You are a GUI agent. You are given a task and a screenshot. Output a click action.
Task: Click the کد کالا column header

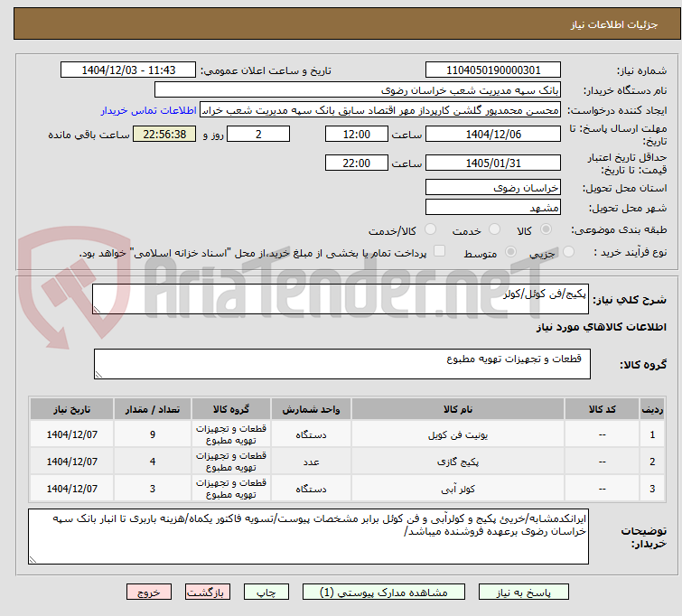602,409
